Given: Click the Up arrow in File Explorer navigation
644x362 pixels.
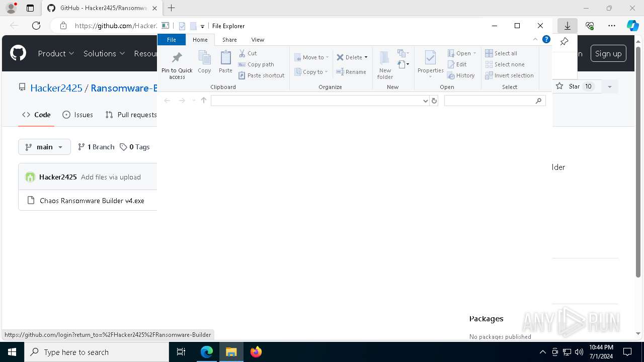Looking at the screenshot, I should pos(204,101).
